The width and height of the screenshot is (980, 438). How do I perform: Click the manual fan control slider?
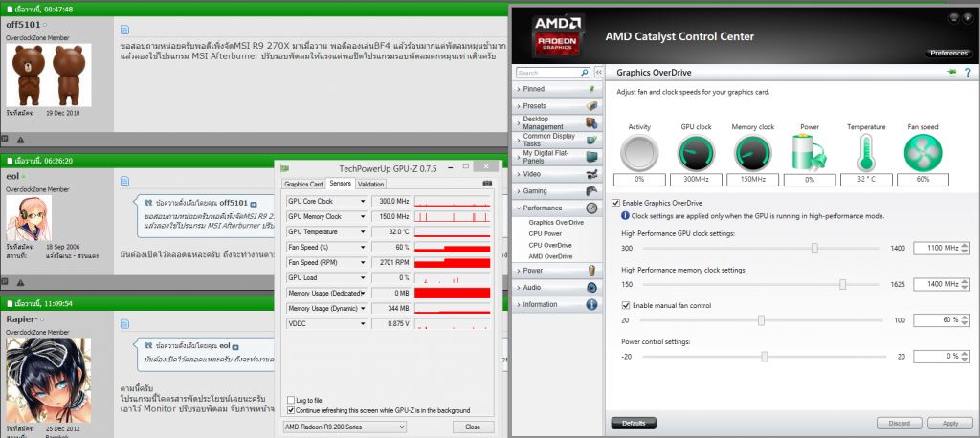click(x=763, y=320)
